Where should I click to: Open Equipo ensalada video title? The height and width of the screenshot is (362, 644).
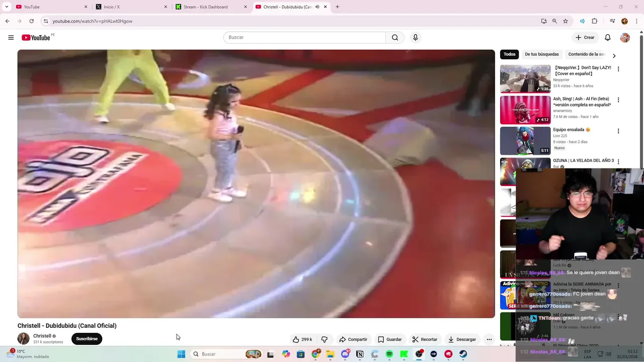[572, 130]
